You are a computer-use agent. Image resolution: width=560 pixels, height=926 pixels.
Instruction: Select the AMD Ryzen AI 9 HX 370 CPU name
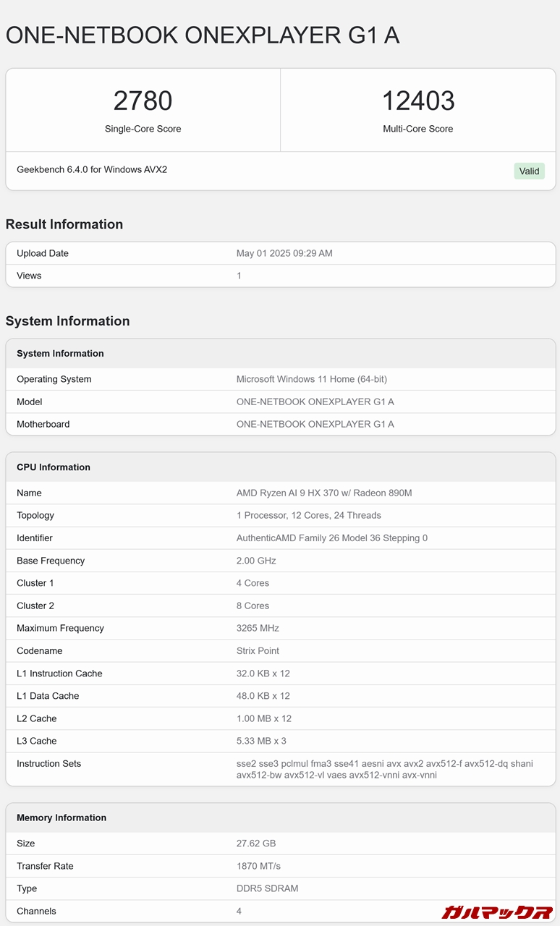(x=324, y=493)
